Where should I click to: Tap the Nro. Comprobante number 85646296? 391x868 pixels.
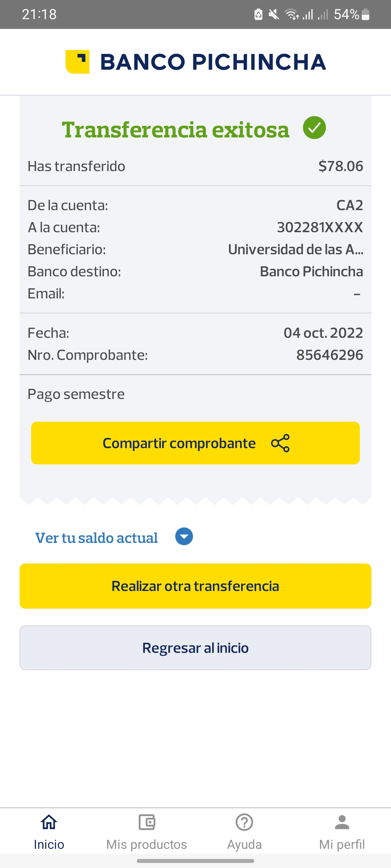329,355
